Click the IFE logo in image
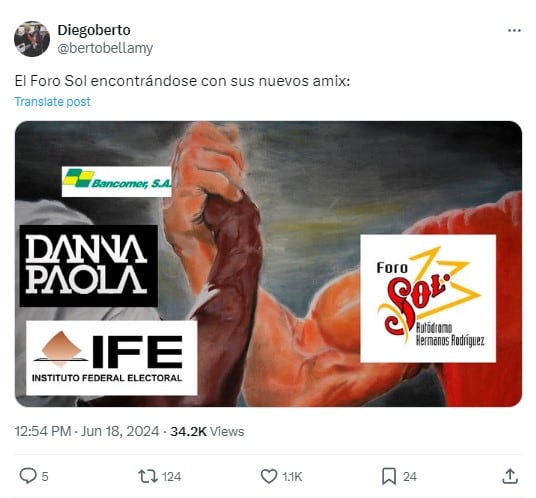The image size is (536, 498). click(111, 358)
